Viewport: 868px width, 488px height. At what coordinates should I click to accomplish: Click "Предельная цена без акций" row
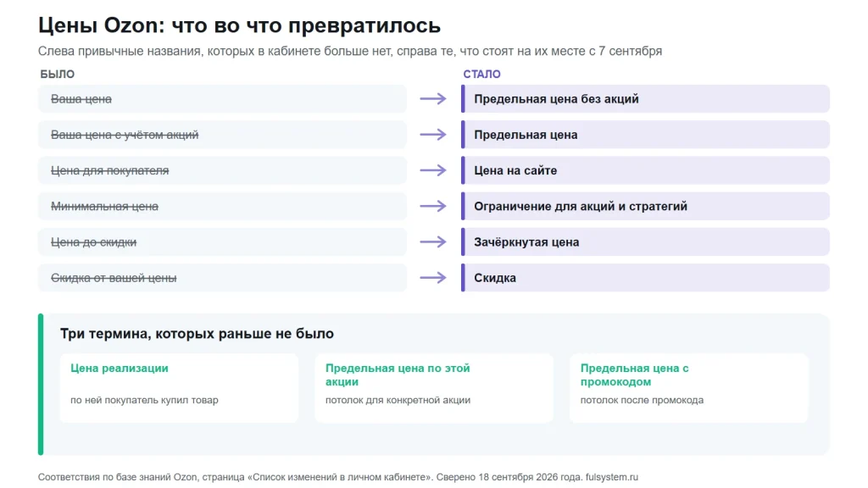tap(645, 99)
